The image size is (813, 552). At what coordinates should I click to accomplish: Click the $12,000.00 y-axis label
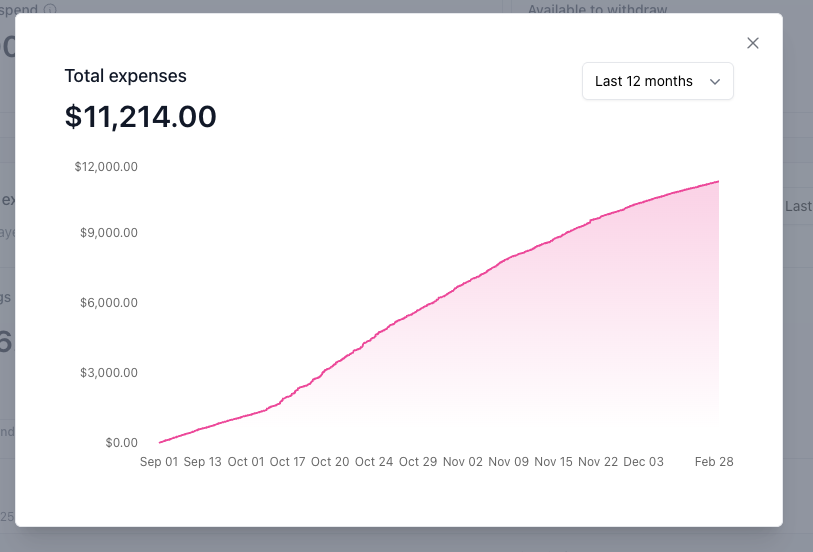(x=106, y=166)
